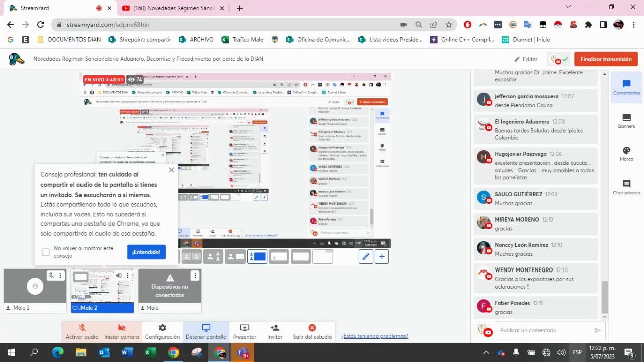This screenshot has height=362, width=644.
Task: Click SAULO GUTIÉRREZ comment
Action: 536,198
